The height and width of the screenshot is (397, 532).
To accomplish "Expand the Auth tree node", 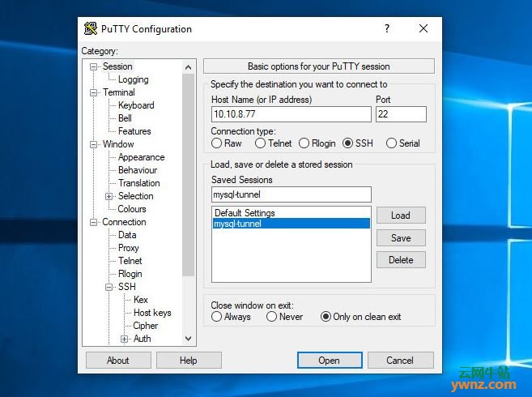I will click(x=124, y=339).
